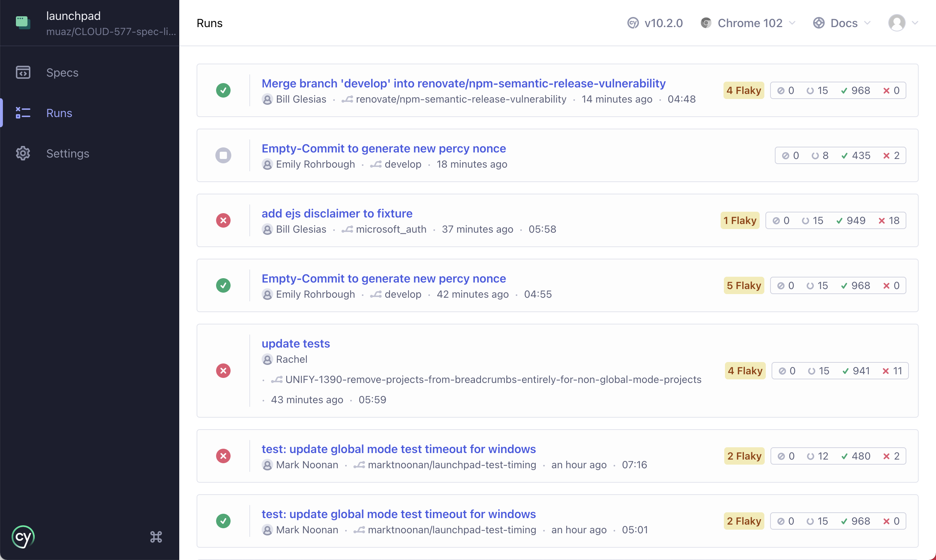Viewport: 936px width, 560px height.
Task: Click the 1 Flaky badge on microsoft_auth run
Action: (740, 220)
